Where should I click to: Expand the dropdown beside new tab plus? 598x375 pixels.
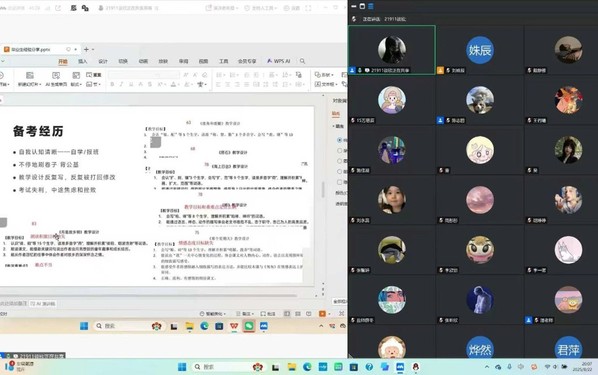click(93, 49)
